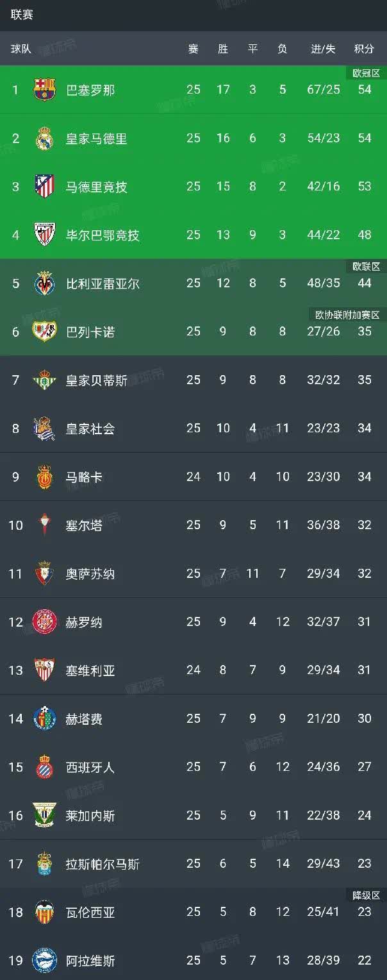Click the Villarreal yellow crest
This screenshot has width=387, height=980.
[x=45, y=283]
